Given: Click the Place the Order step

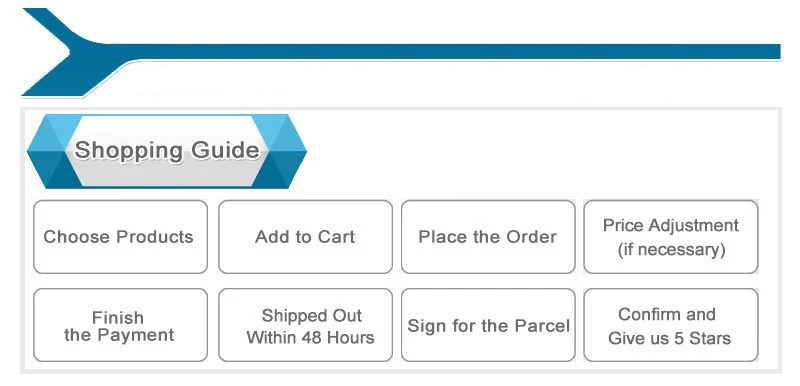Looking at the screenshot, I should 488,237.
